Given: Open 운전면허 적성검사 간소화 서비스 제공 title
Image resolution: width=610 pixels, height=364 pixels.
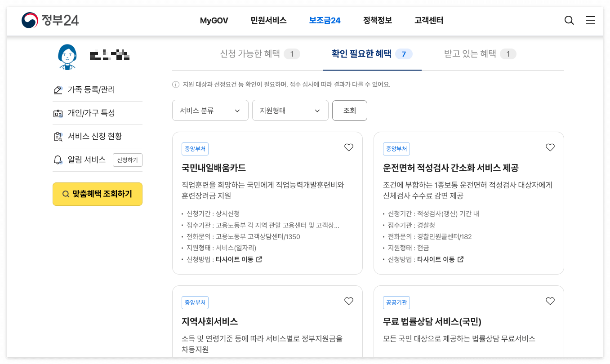Looking at the screenshot, I should pyautogui.click(x=451, y=168).
